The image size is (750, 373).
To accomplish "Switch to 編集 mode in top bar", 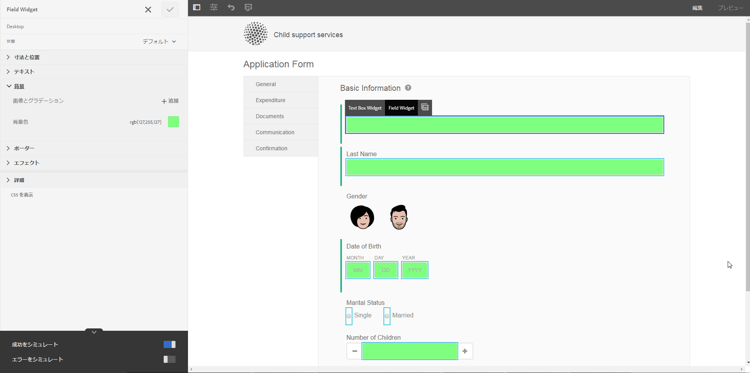I will [697, 8].
